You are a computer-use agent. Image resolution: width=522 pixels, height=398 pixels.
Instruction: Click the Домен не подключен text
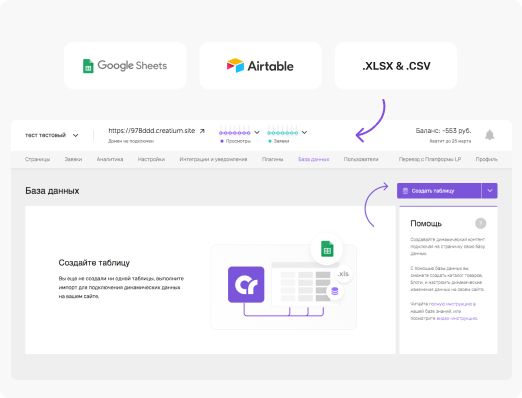(131, 141)
